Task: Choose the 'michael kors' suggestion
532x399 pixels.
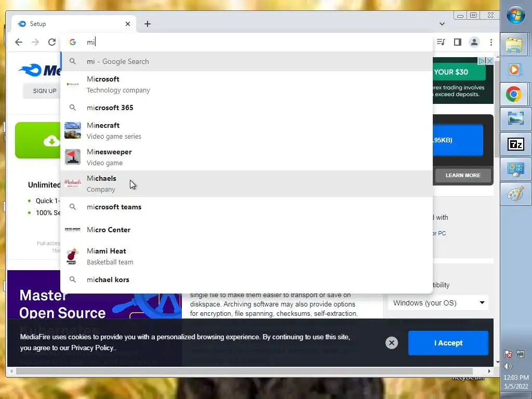Action: point(247,280)
